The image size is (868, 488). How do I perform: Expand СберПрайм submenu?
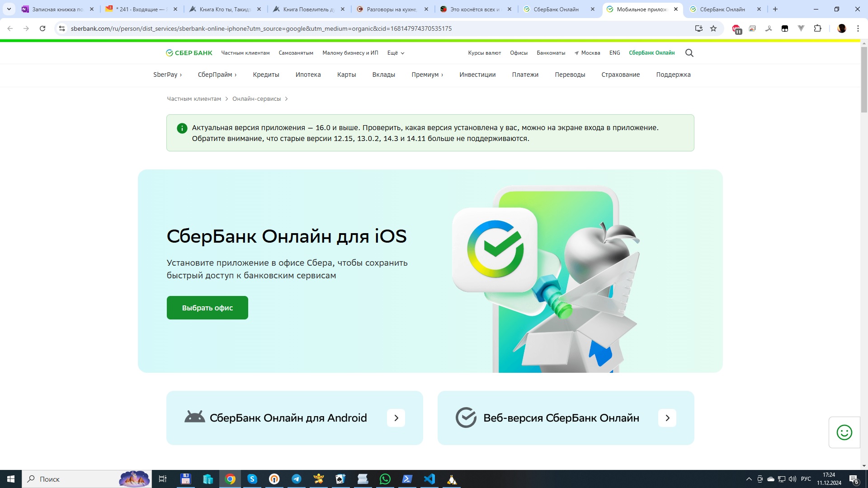click(x=217, y=75)
